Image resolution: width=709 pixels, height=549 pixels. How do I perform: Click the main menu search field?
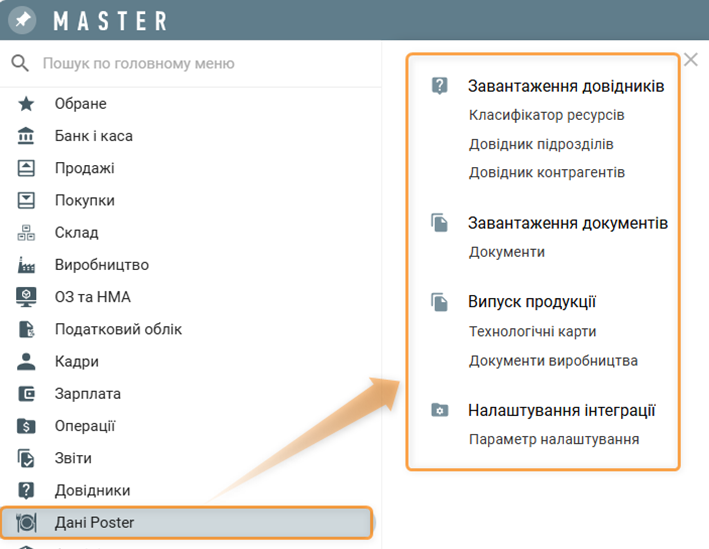point(190,63)
